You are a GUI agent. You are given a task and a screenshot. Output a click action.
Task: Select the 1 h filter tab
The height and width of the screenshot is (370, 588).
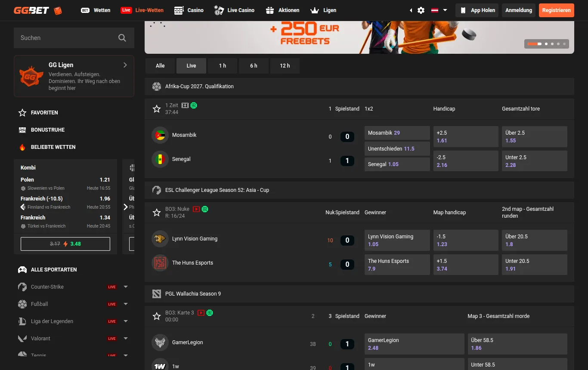pos(223,66)
